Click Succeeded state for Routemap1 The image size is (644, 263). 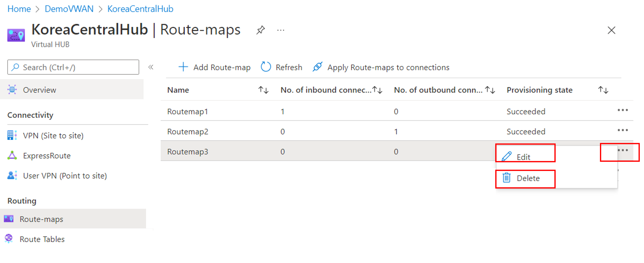pyautogui.click(x=526, y=112)
